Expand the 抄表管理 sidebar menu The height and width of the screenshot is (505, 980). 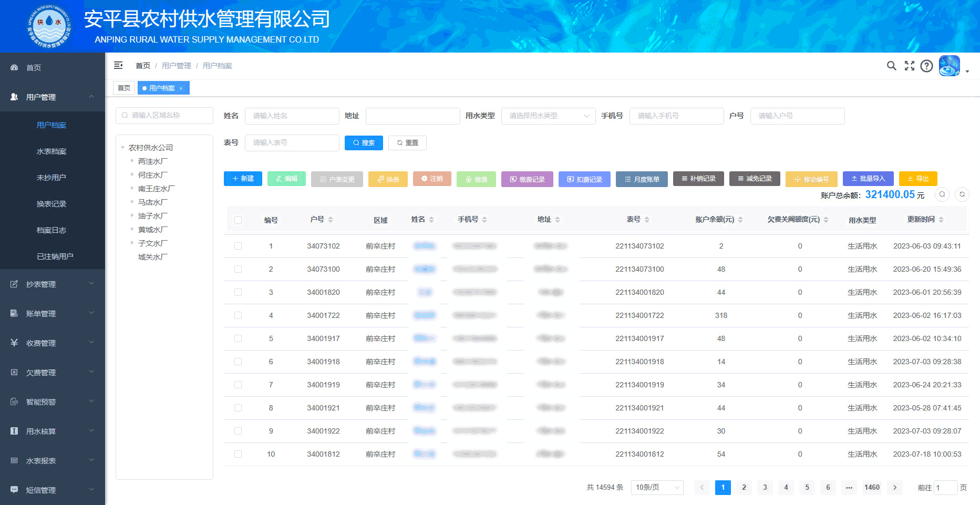[x=53, y=284]
